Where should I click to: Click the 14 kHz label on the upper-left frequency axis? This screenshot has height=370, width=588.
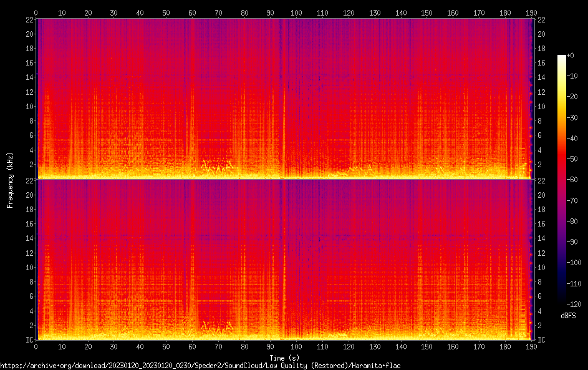pyautogui.click(x=29, y=77)
